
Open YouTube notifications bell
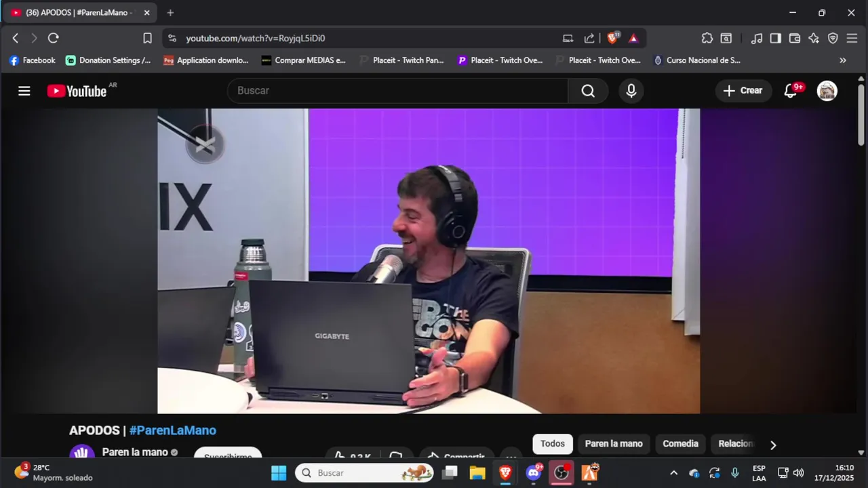click(791, 91)
